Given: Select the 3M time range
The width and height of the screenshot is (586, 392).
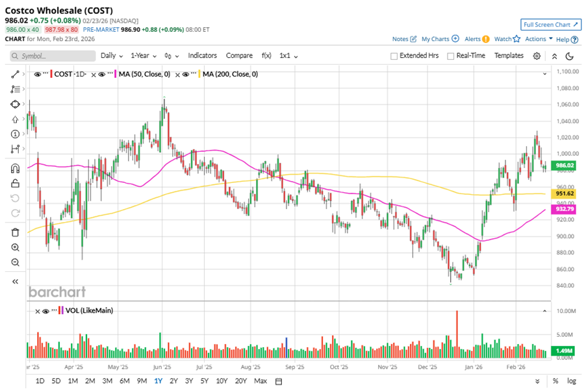Looking at the screenshot, I should (x=107, y=381).
